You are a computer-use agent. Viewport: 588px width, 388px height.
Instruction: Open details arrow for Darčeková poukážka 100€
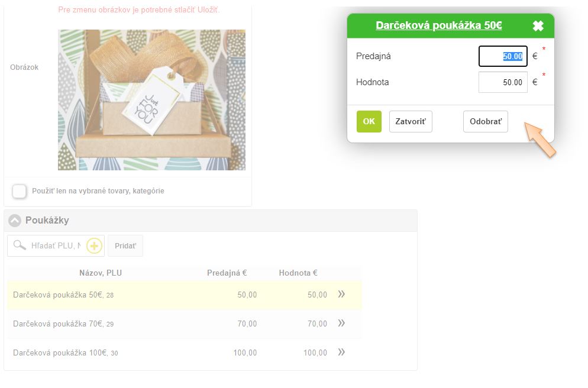341,352
